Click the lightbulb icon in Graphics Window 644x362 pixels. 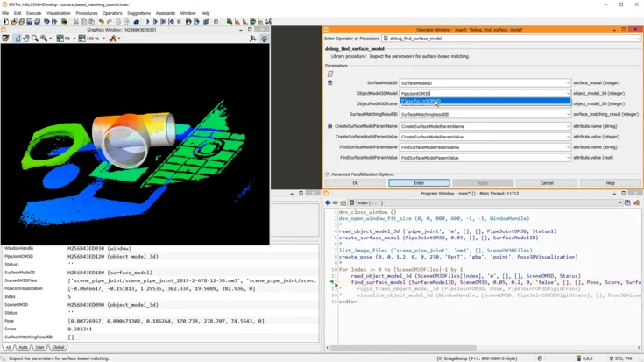[x=264, y=39]
